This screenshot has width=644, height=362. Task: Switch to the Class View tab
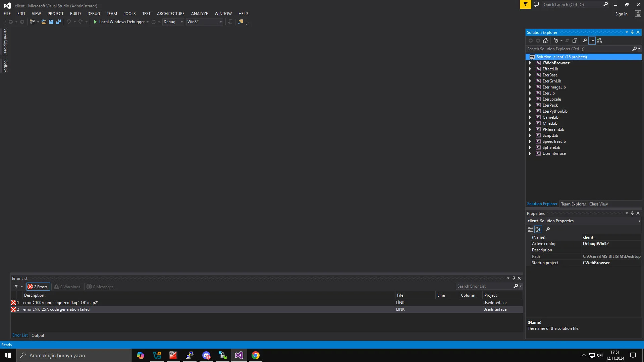click(598, 204)
